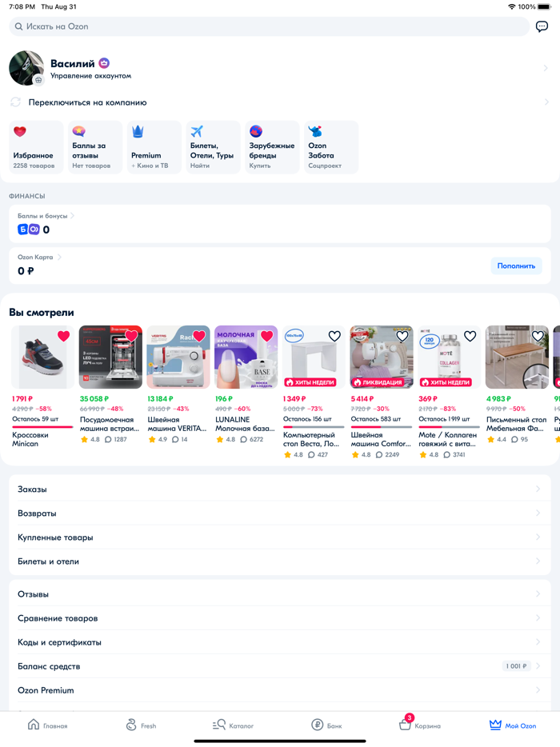Viewport: 560px width, 747px height.
Task: Select the Мой Ozon tab
Action: tap(513, 725)
